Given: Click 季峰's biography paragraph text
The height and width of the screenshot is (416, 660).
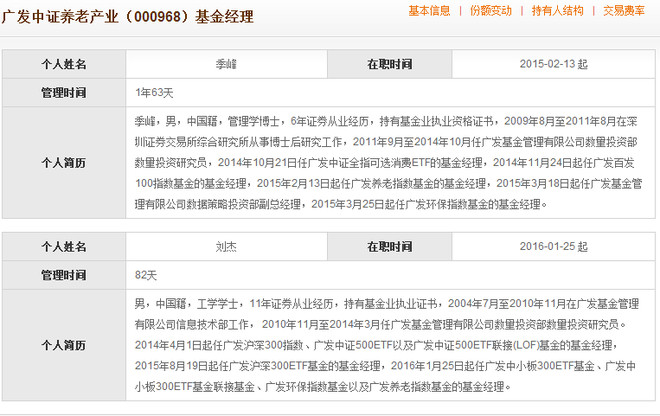Looking at the screenshot, I should [388, 163].
